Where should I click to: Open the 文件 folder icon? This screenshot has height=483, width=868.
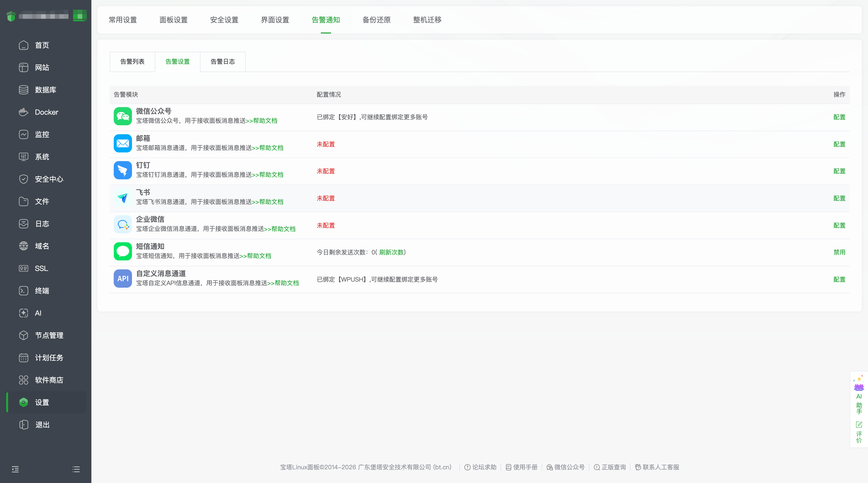coord(24,201)
